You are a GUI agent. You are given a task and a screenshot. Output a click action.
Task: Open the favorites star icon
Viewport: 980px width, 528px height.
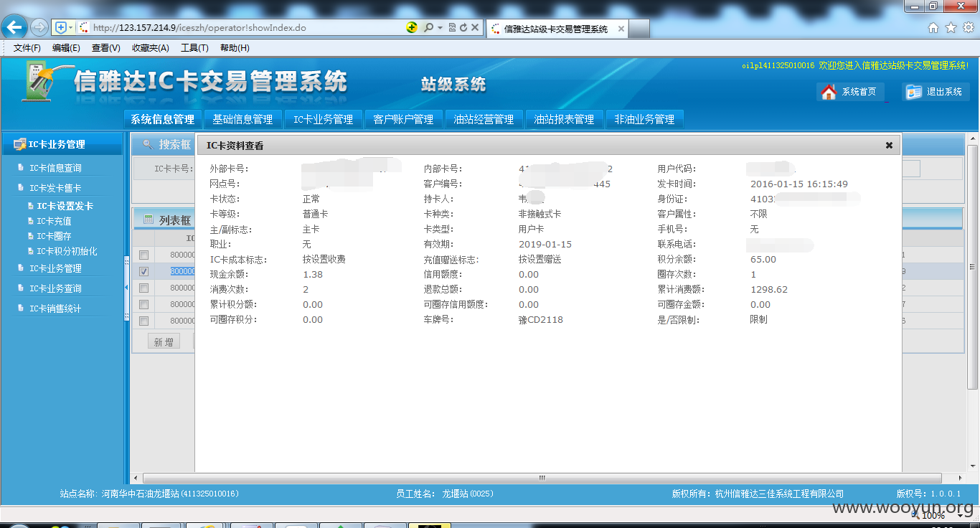(x=951, y=27)
